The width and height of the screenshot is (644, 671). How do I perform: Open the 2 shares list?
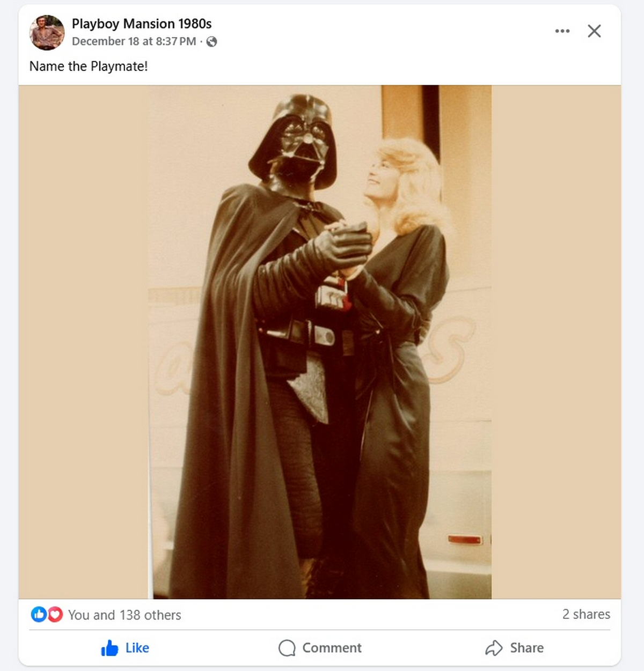click(586, 614)
